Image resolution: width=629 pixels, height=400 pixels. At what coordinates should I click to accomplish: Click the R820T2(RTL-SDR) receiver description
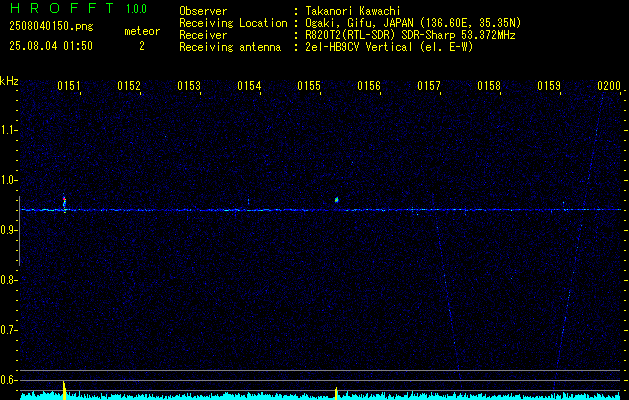pyautogui.click(x=410, y=35)
